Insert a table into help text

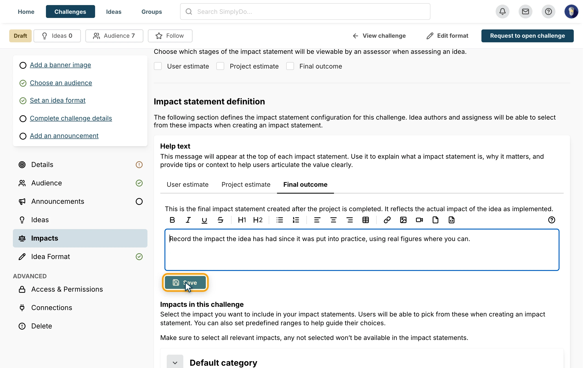[x=366, y=220]
